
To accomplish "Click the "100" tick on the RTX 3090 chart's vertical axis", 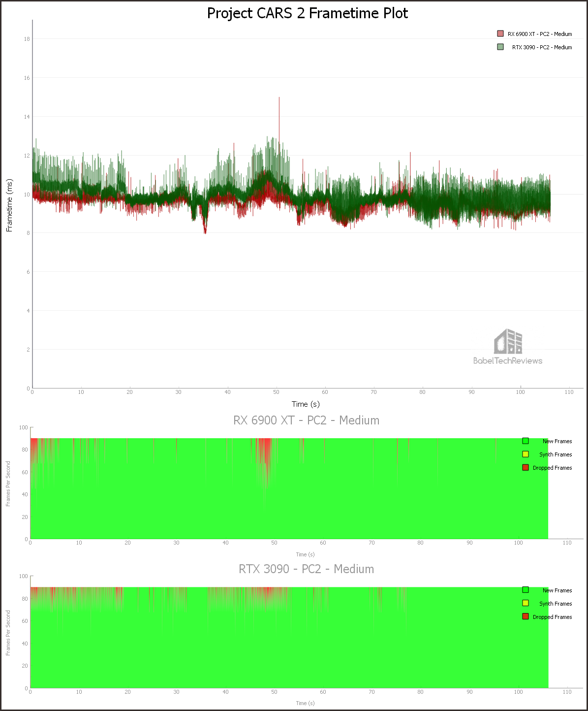I will [23, 576].
